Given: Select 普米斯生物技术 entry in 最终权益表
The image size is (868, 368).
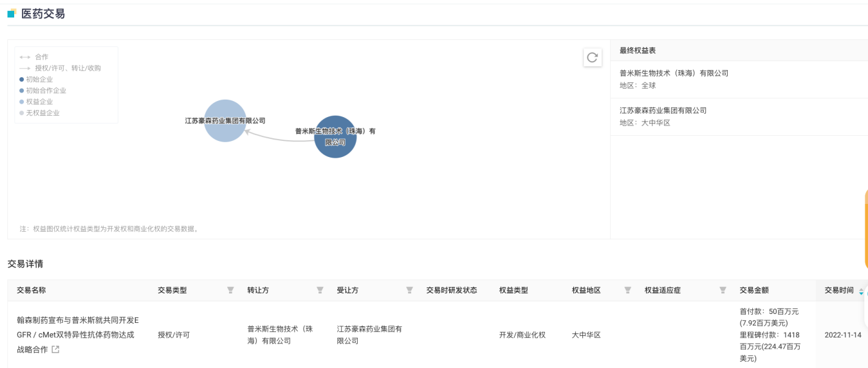Looking at the screenshot, I should [x=674, y=73].
